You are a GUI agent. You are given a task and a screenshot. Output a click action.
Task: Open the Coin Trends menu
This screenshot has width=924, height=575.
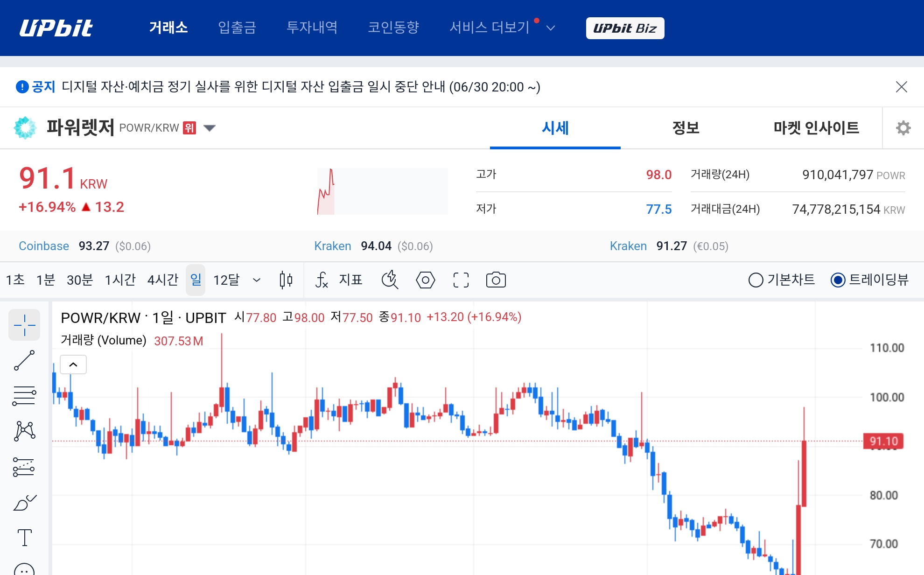pos(393,28)
